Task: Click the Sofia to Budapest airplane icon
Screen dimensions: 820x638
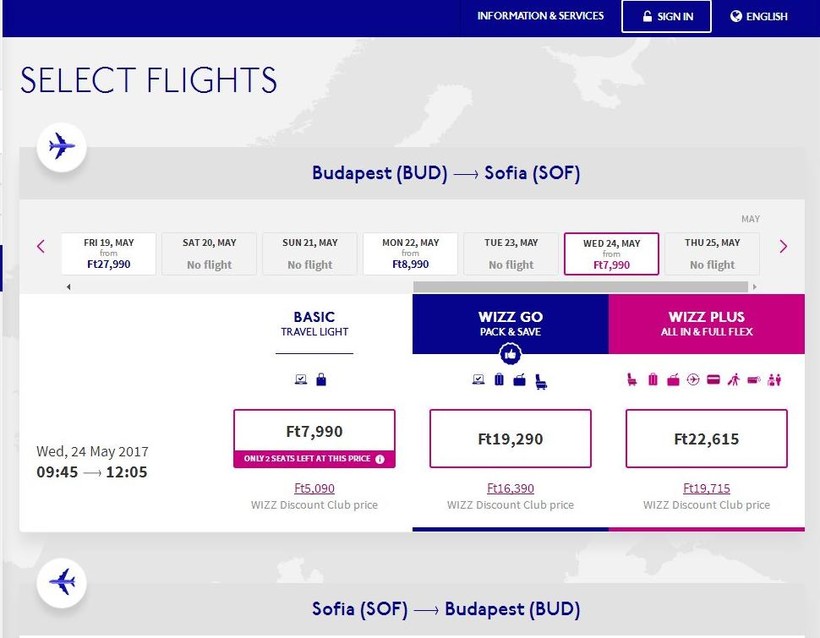Action: pos(62,581)
